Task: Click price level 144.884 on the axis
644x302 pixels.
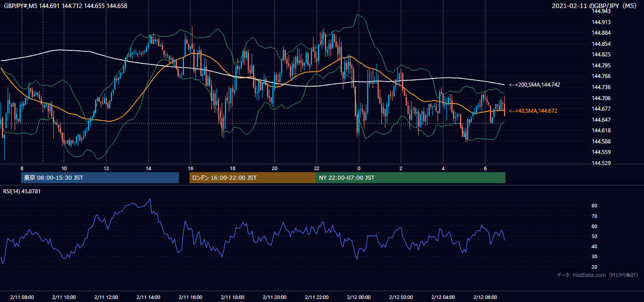Action: [x=602, y=33]
